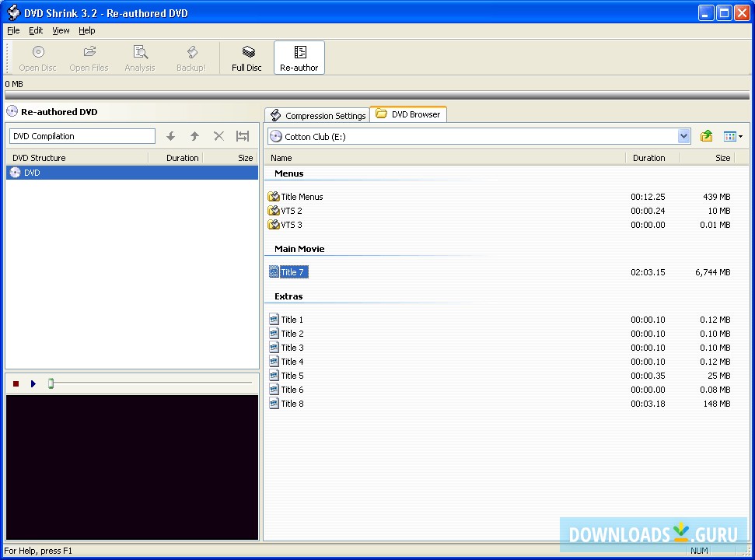Click the Name column header in browser
This screenshot has height=560, width=755.
(x=445, y=158)
